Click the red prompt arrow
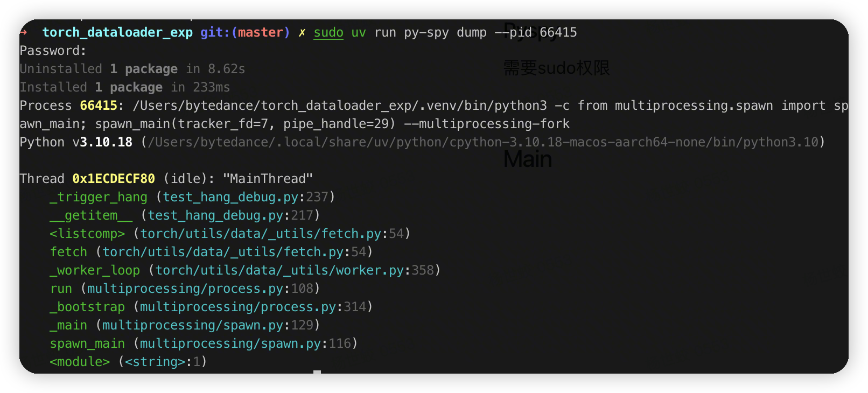Viewport: 868px width, 393px height. pyautogui.click(x=24, y=32)
